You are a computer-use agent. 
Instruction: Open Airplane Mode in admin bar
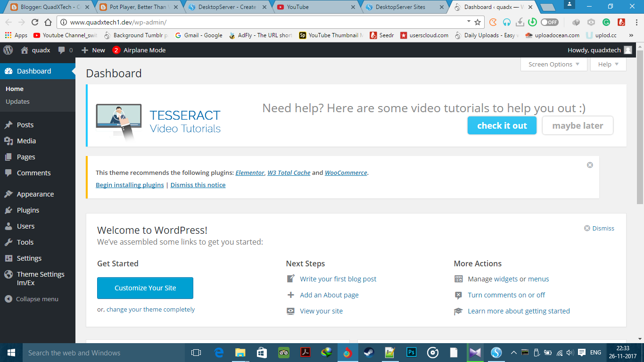coord(139,50)
